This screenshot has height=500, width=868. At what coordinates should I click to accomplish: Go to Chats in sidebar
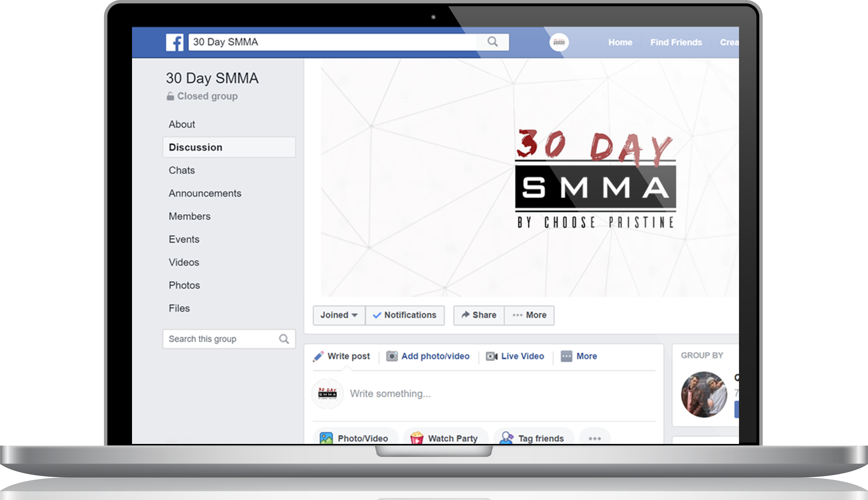pyautogui.click(x=181, y=170)
